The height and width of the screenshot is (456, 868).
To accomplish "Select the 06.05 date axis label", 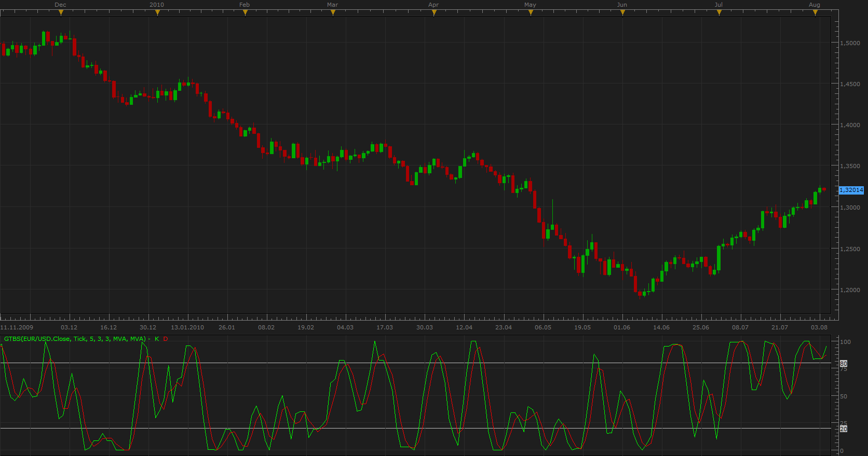I will pyautogui.click(x=543, y=327).
